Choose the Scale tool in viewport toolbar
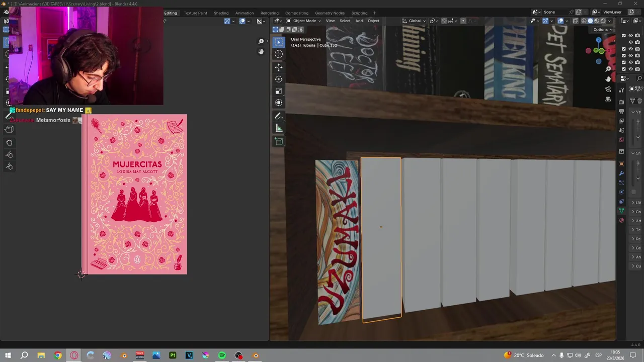644x362 pixels. coord(279,91)
